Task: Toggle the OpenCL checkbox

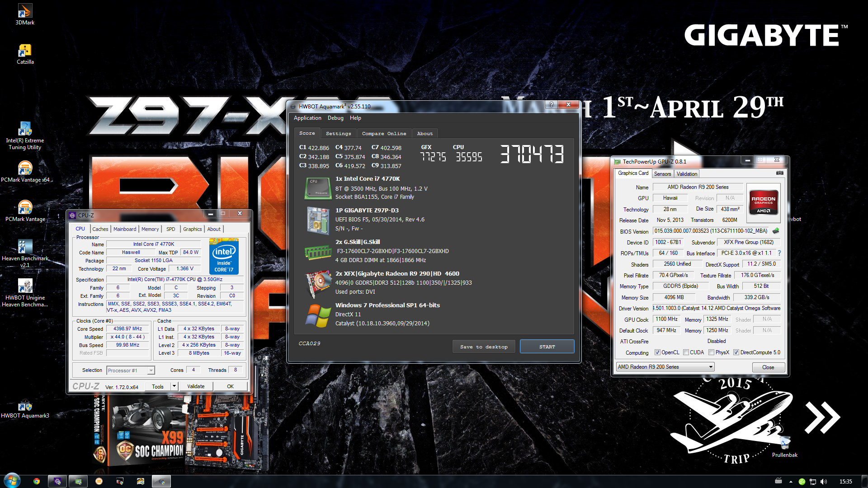Action: [x=658, y=352]
